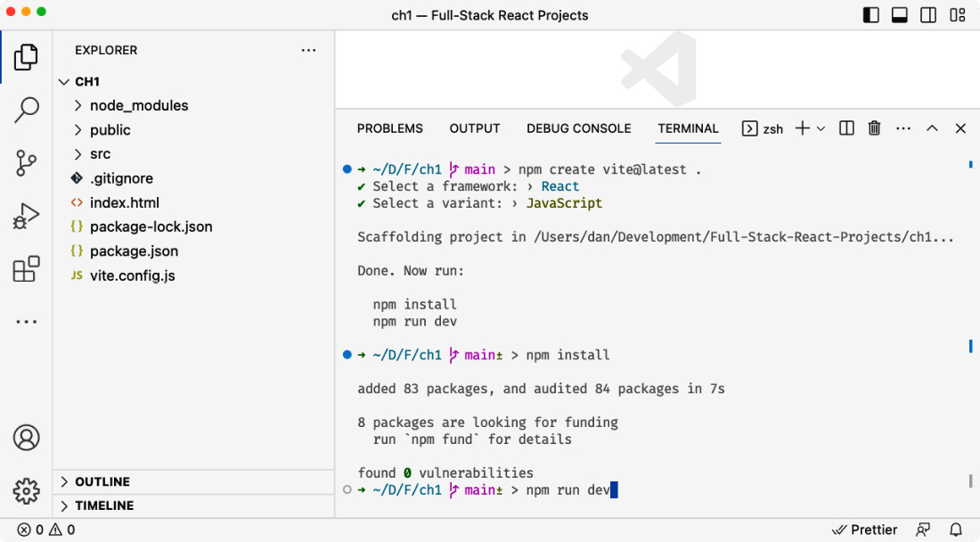Show additional views in activity bar
Screen dimensions: 980x542
pyautogui.click(x=26, y=322)
